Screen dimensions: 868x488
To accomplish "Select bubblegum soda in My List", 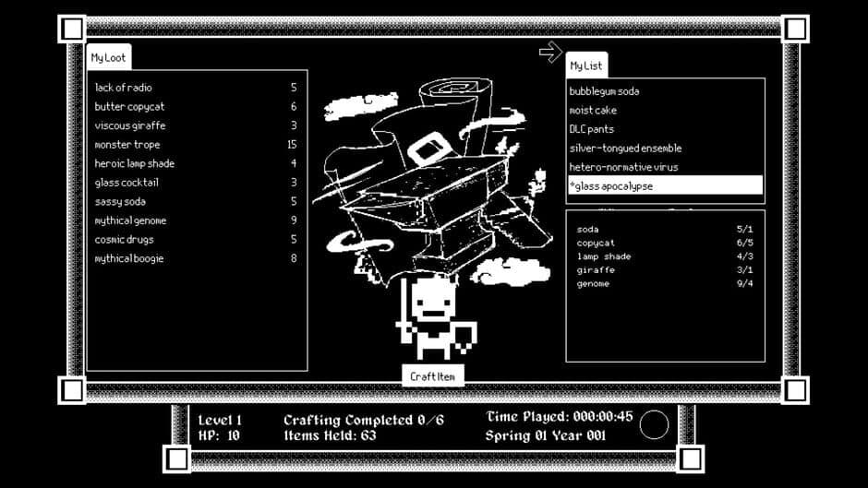I will pos(666,91).
